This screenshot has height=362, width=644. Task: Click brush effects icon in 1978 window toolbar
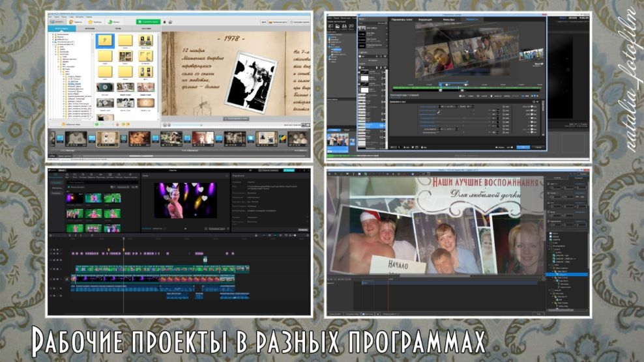71,21
